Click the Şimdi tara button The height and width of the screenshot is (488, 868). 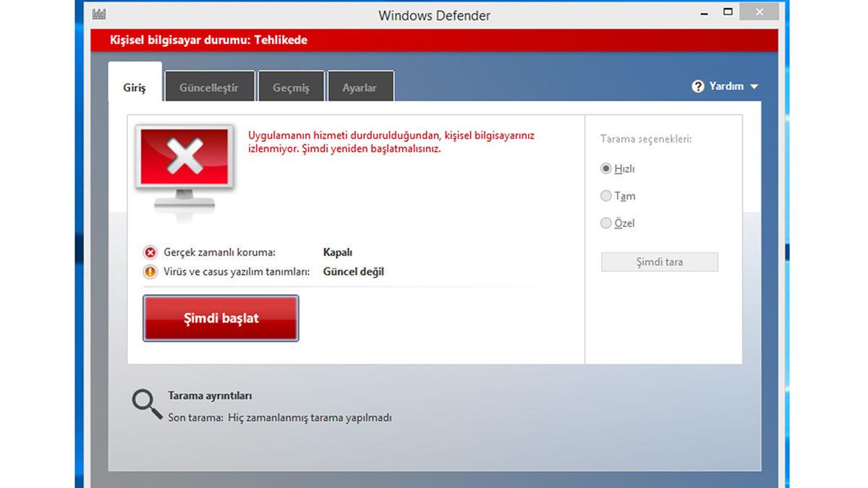tap(658, 261)
